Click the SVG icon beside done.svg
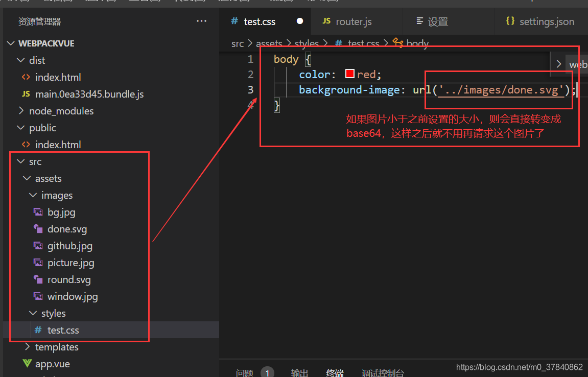 pyautogui.click(x=38, y=229)
